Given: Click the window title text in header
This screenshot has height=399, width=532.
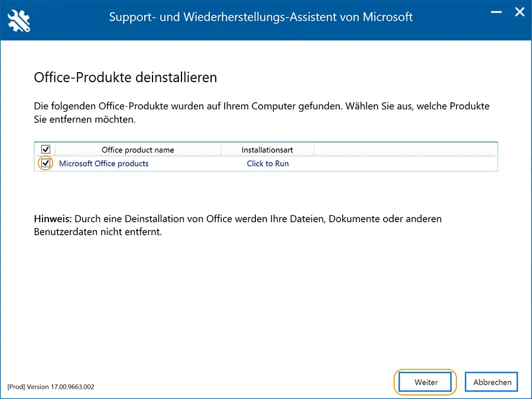Looking at the screenshot, I should [261, 17].
